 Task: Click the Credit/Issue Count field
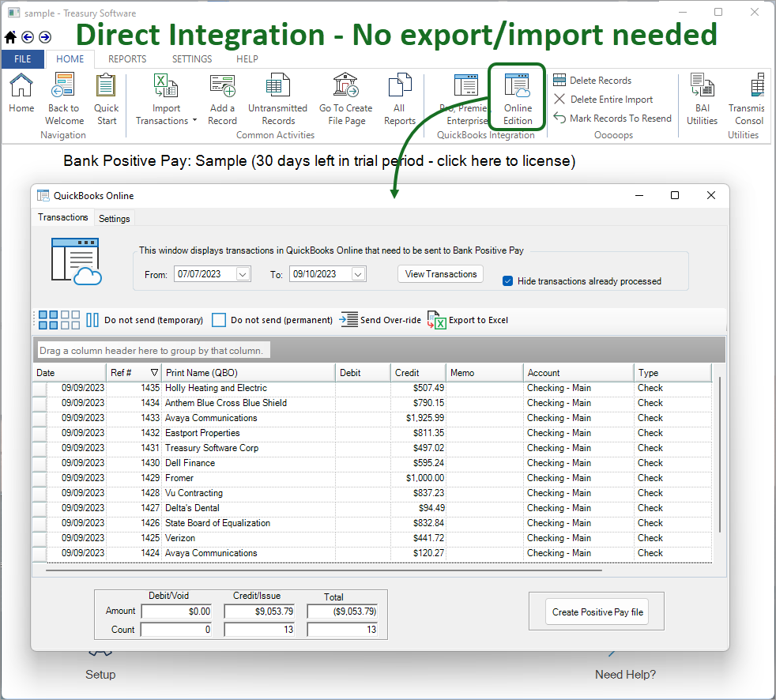(x=259, y=630)
